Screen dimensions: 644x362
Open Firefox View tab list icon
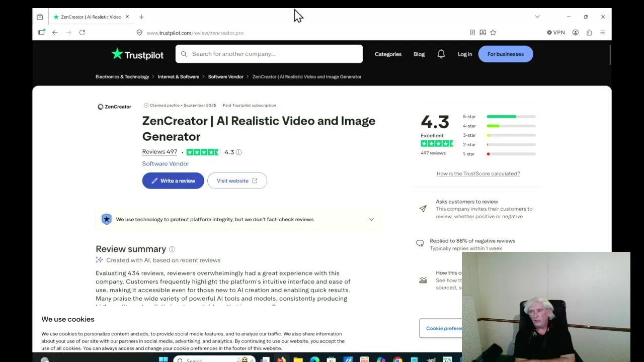click(x=40, y=17)
